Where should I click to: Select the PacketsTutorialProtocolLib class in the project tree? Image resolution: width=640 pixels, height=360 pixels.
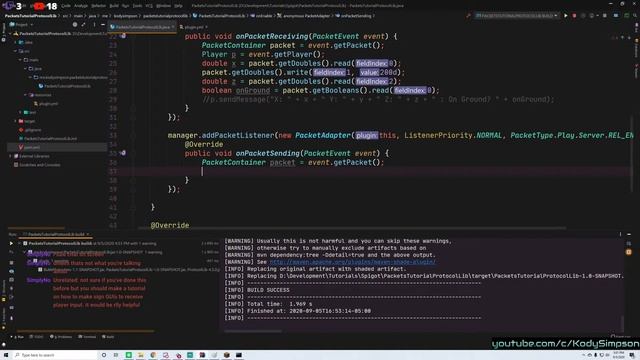click(x=64, y=86)
